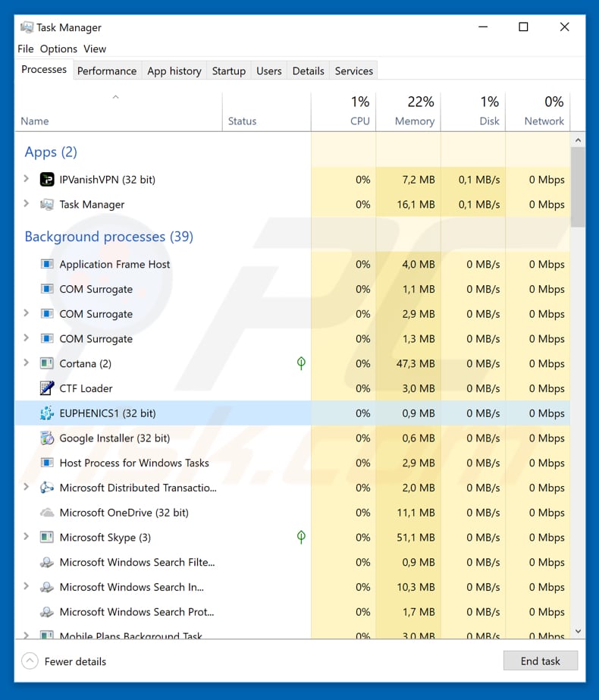This screenshot has width=599, height=700.
Task: Switch to the App history tab
Action: pyautogui.click(x=174, y=71)
